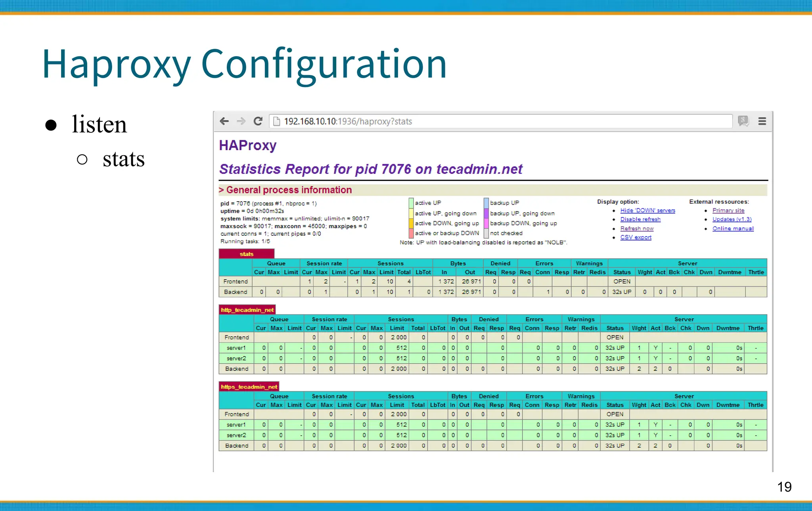The width and height of the screenshot is (812, 511).
Task: Click the 'https_tecadmin_net' section header
Action: tap(249, 387)
